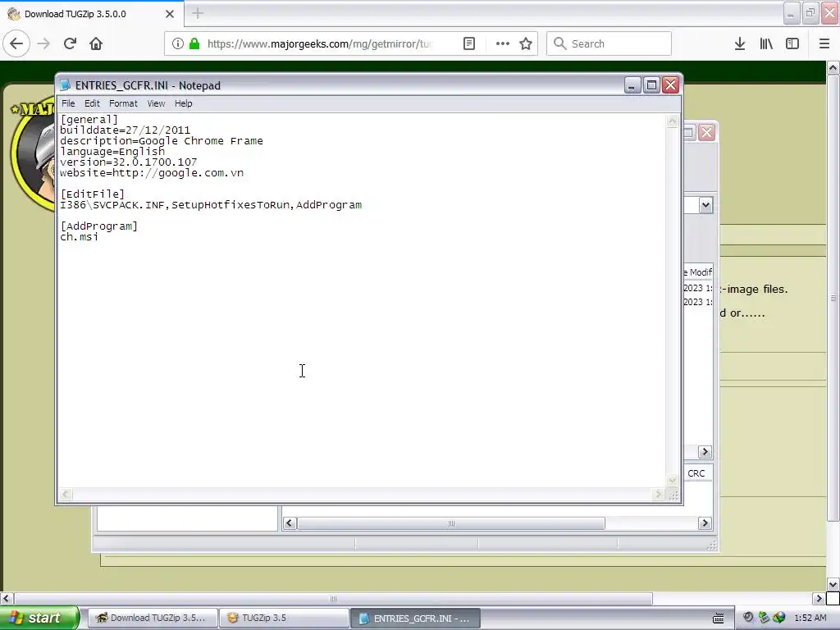Switch to TUGZip 3.5 taskbar button

(x=283, y=618)
